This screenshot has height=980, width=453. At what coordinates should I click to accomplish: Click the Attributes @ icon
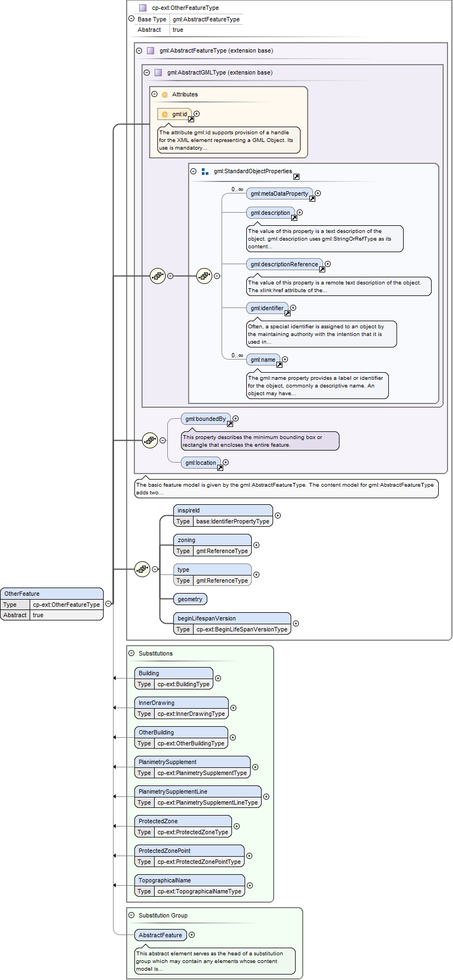165,94
